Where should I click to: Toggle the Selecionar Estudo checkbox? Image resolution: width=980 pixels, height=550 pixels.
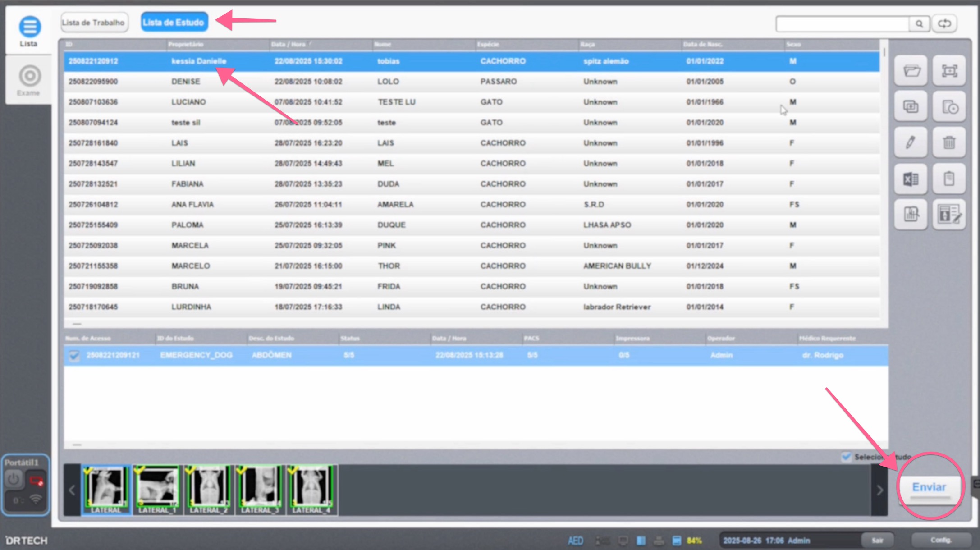pos(846,457)
